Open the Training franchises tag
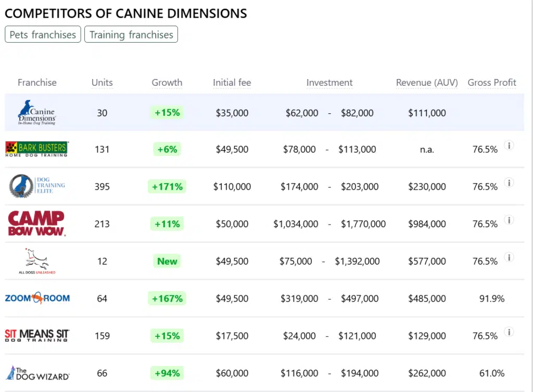 tap(131, 35)
